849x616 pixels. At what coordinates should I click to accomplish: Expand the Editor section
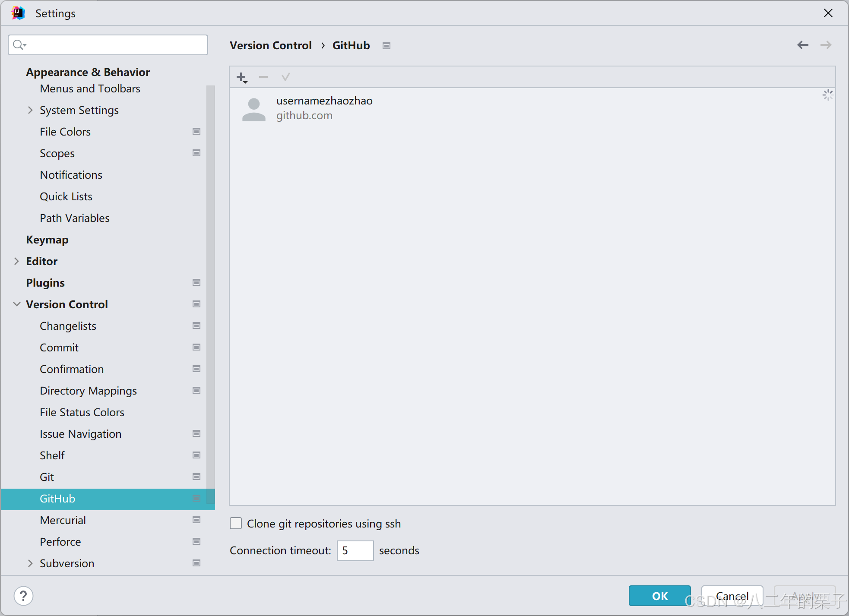click(16, 261)
